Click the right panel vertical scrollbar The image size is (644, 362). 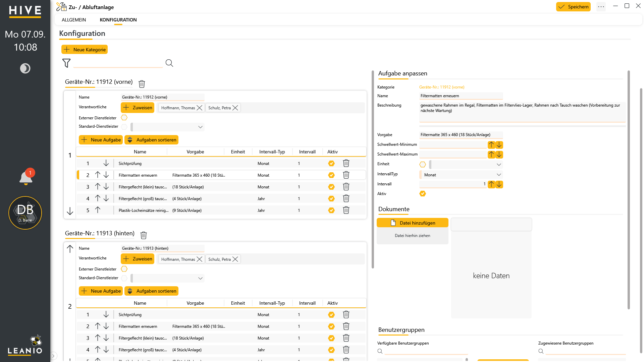point(629,189)
